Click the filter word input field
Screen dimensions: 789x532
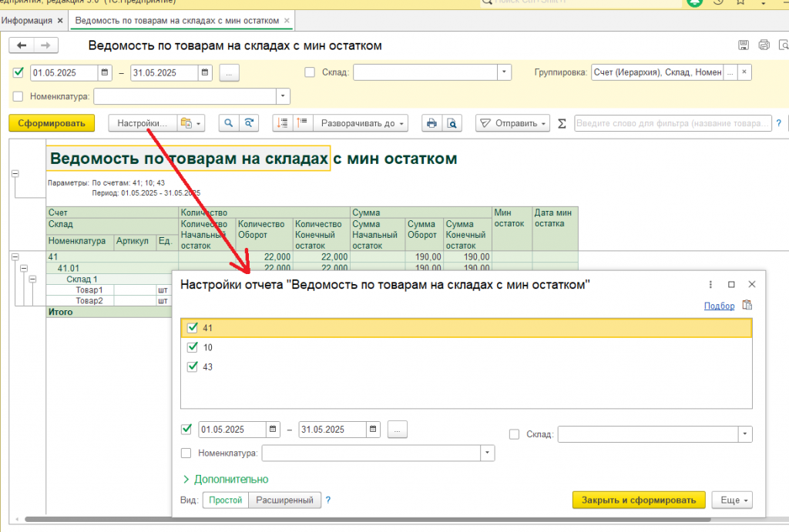point(673,123)
